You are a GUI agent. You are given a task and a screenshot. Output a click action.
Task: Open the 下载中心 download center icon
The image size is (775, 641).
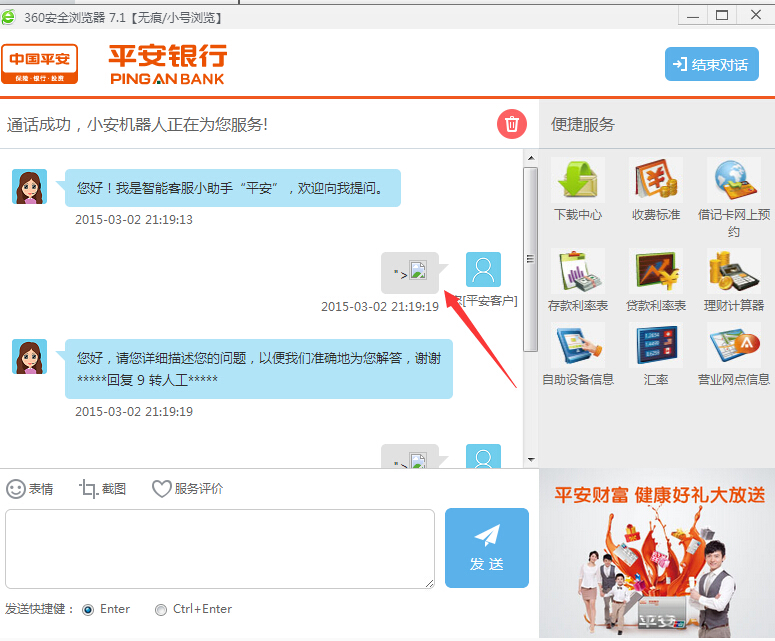coord(578,180)
